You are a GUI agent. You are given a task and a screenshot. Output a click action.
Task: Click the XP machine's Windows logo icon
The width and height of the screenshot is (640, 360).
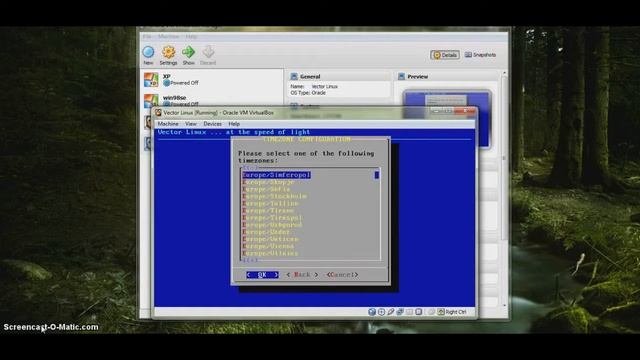(151, 80)
